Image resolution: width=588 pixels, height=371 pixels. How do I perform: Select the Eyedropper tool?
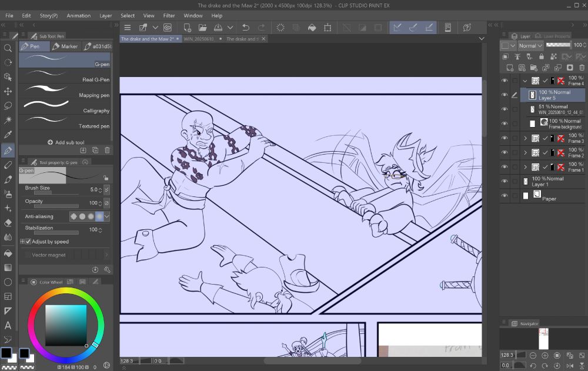point(8,135)
